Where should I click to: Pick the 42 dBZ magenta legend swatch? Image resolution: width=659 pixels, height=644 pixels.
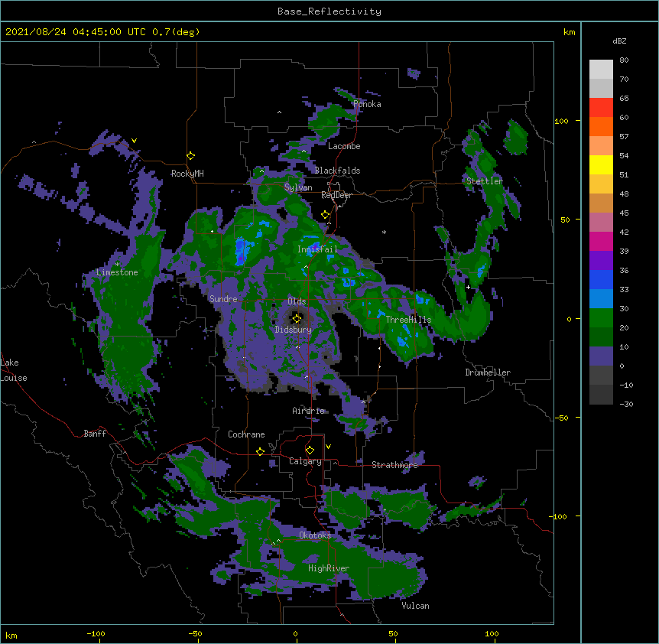tap(601, 241)
